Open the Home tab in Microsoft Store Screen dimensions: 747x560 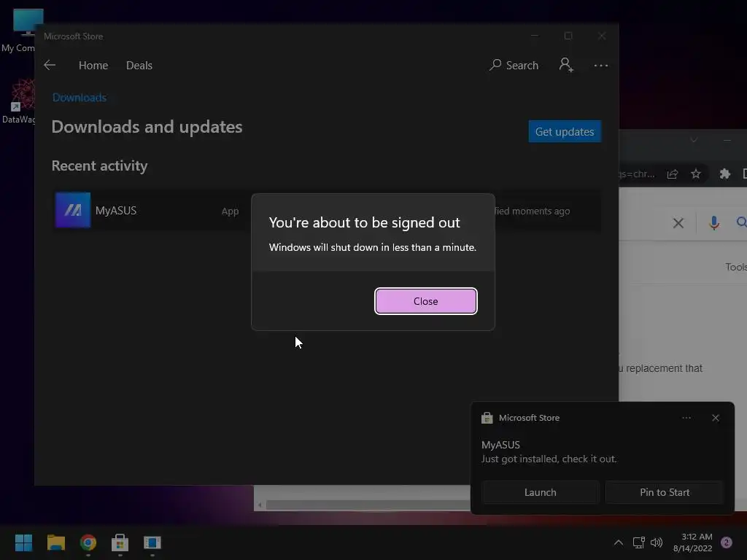coord(93,65)
